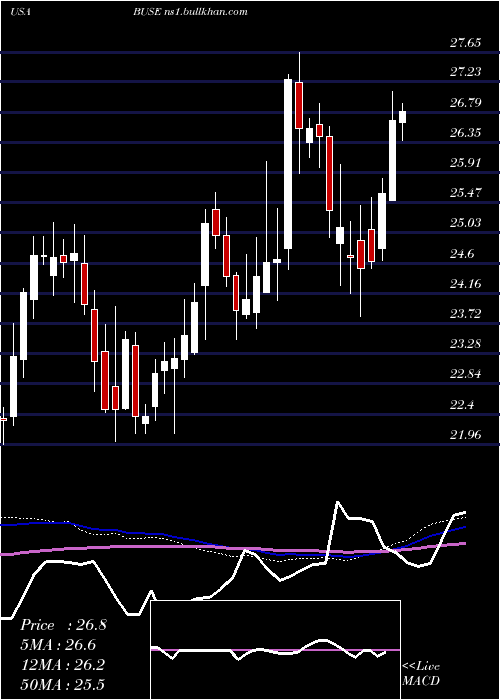Select the 26.35 price axis label

click(466, 133)
